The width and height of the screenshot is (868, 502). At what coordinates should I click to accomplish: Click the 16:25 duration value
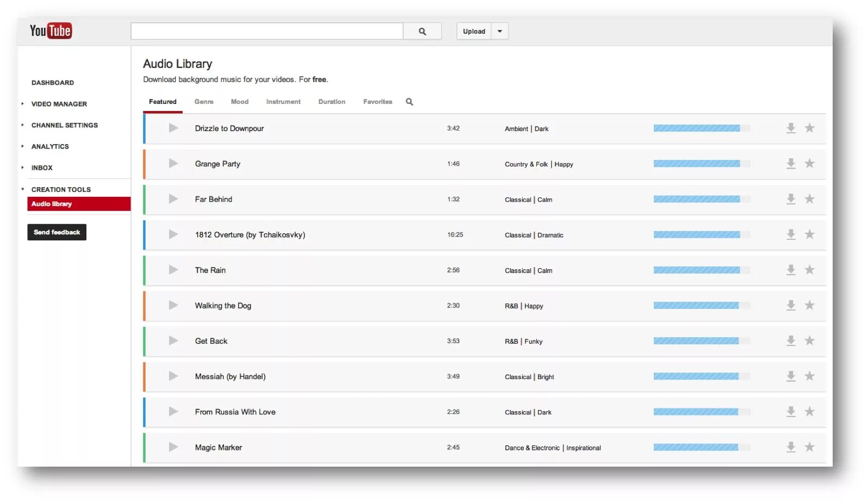point(455,235)
